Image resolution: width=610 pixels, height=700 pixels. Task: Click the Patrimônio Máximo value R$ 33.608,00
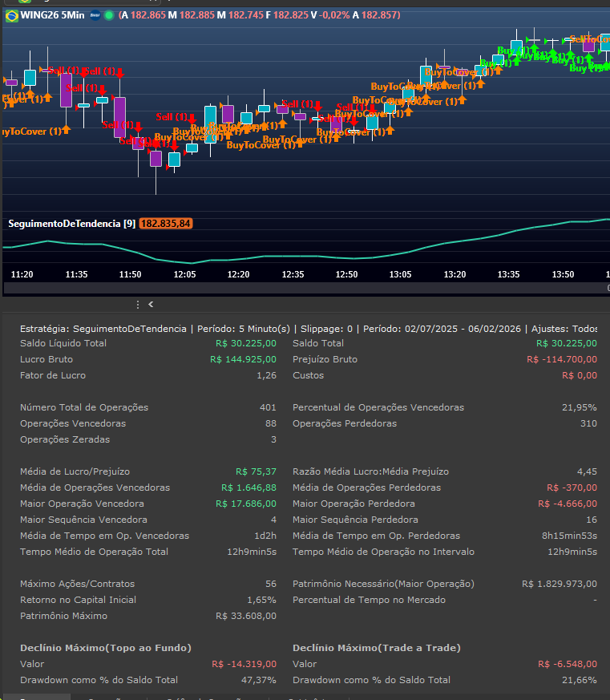[x=246, y=616]
